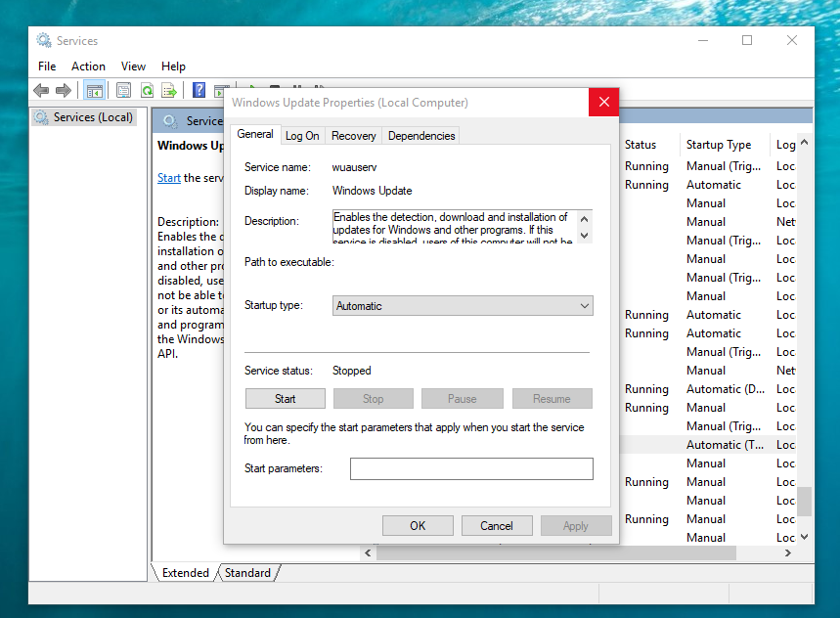
Task: Click OK in the properties dialog
Action: pos(418,526)
